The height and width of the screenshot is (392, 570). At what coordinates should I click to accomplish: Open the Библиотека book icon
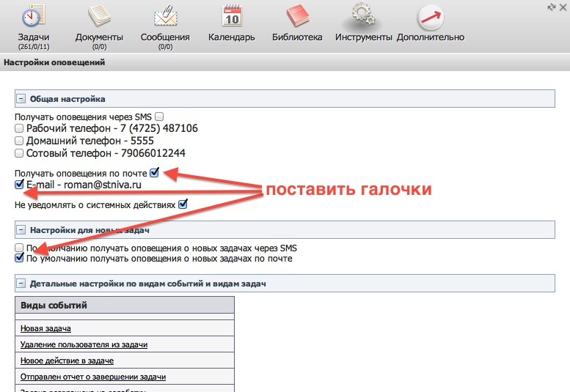[x=297, y=17]
